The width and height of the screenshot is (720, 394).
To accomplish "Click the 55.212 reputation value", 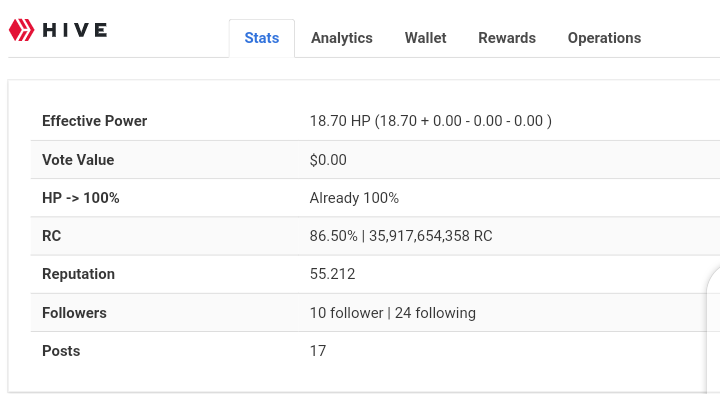I will pyautogui.click(x=332, y=274).
